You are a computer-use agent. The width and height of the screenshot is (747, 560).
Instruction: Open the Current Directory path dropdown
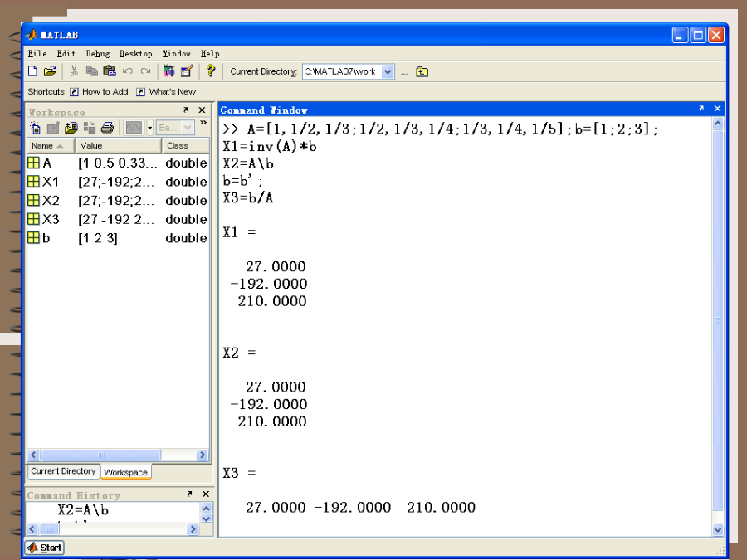pos(388,72)
